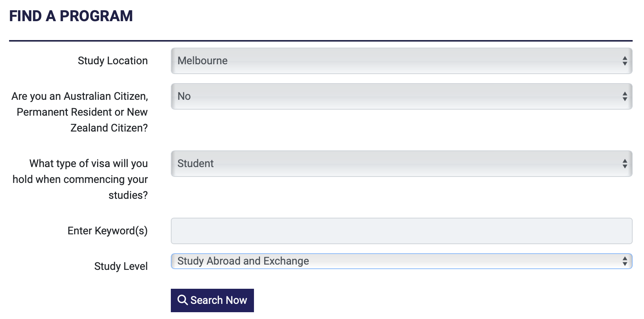Click the arrows icon on the Study Level select
This screenshot has height=319, width=644.
(x=624, y=261)
